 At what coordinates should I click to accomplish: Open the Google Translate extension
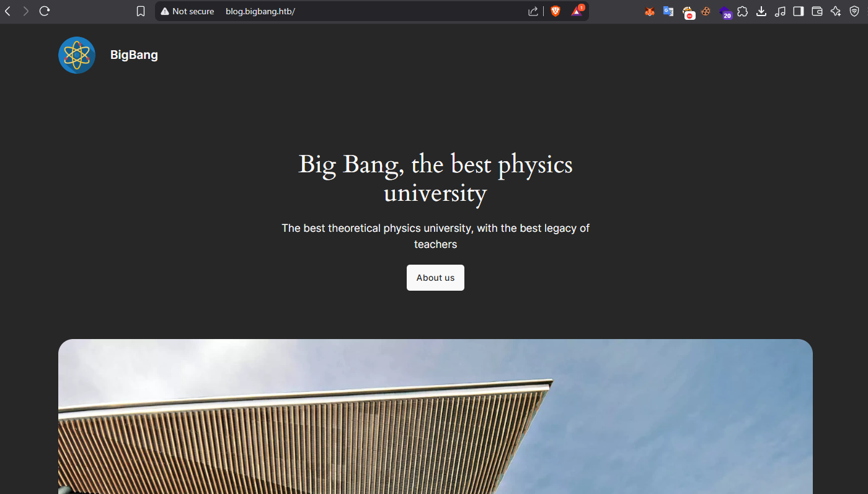pos(668,11)
